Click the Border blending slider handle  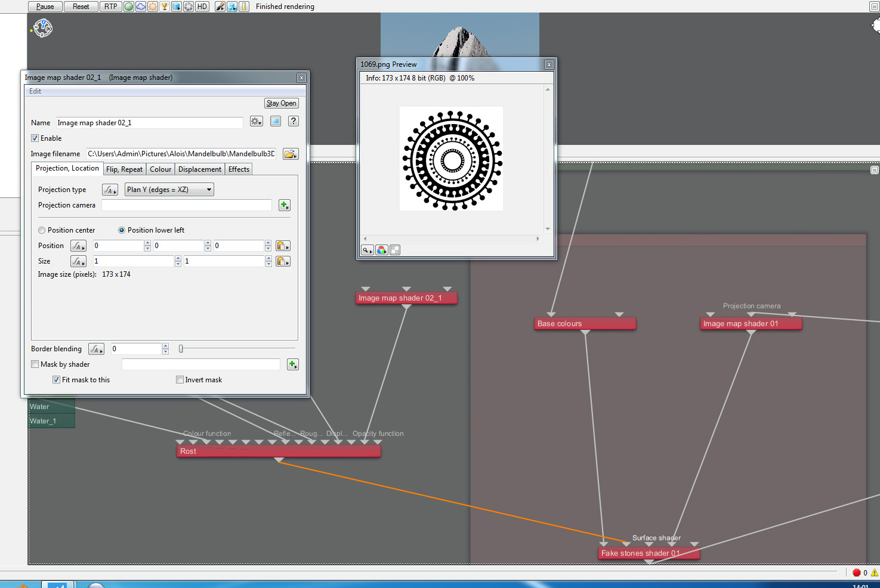(181, 349)
